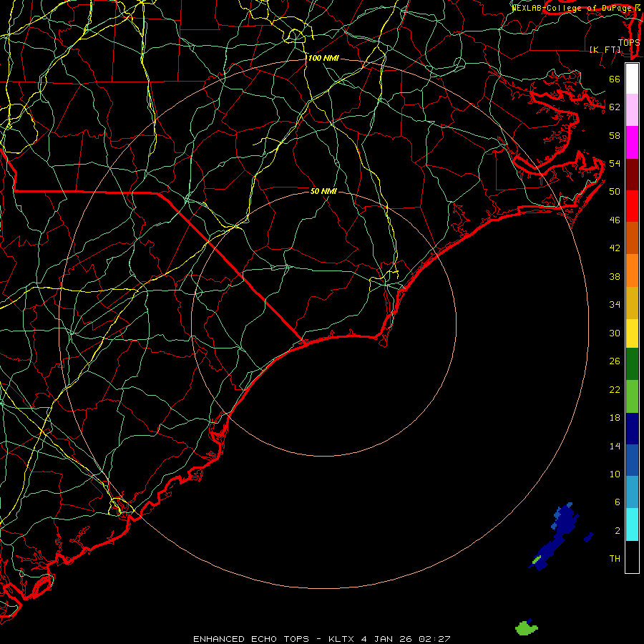Click the light blue 10 kft legend color
This screenshot has height=644, width=644.
632,492
